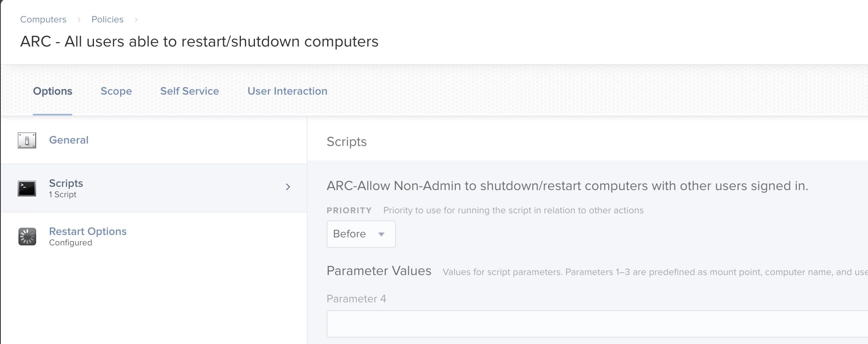The image size is (868, 344).
Task: Click the Restart Options spinner icon
Action: pos(27,237)
